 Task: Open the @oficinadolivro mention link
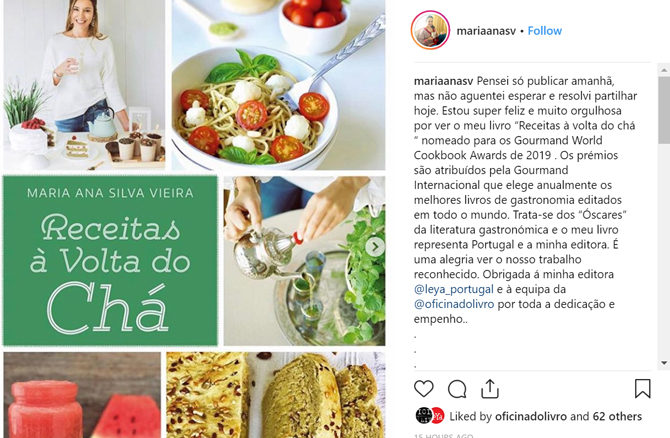coord(454,304)
